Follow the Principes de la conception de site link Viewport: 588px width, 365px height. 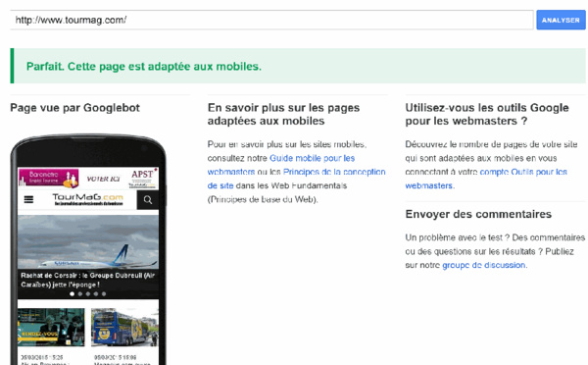pyautogui.click(x=296, y=179)
